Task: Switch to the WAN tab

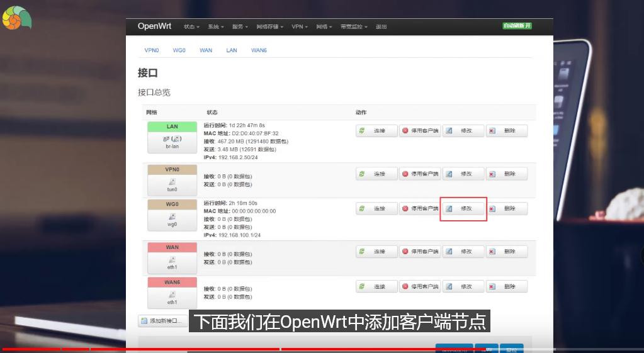Action: tap(206, 50)
